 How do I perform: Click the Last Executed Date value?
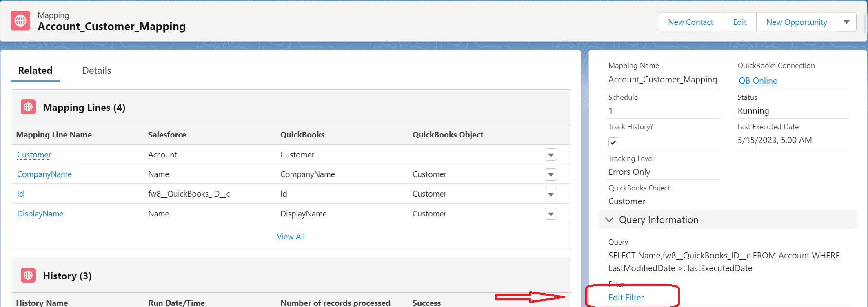[775, 140]
